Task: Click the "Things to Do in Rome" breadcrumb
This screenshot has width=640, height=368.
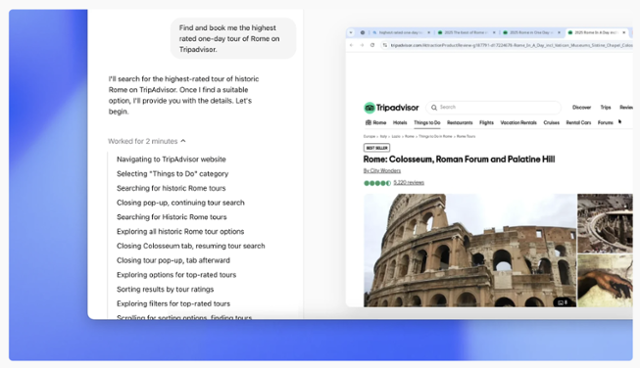Action: click(x=435, y=136)
